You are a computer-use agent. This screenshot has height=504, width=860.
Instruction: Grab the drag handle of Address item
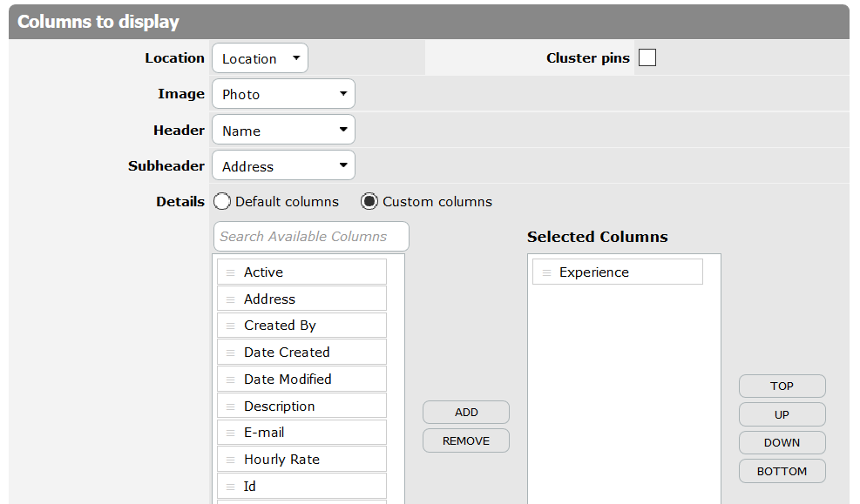click(231, 299)
